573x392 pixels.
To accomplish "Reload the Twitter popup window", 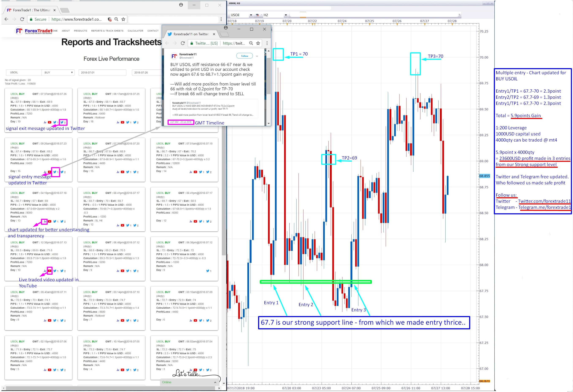I will [183, 43].
